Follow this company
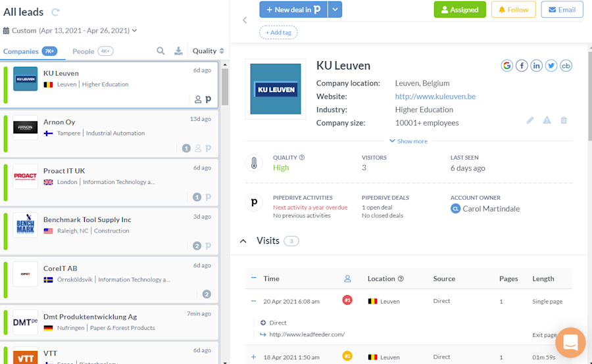The height and width of the screenshot is (364, 592). (514, 9)
